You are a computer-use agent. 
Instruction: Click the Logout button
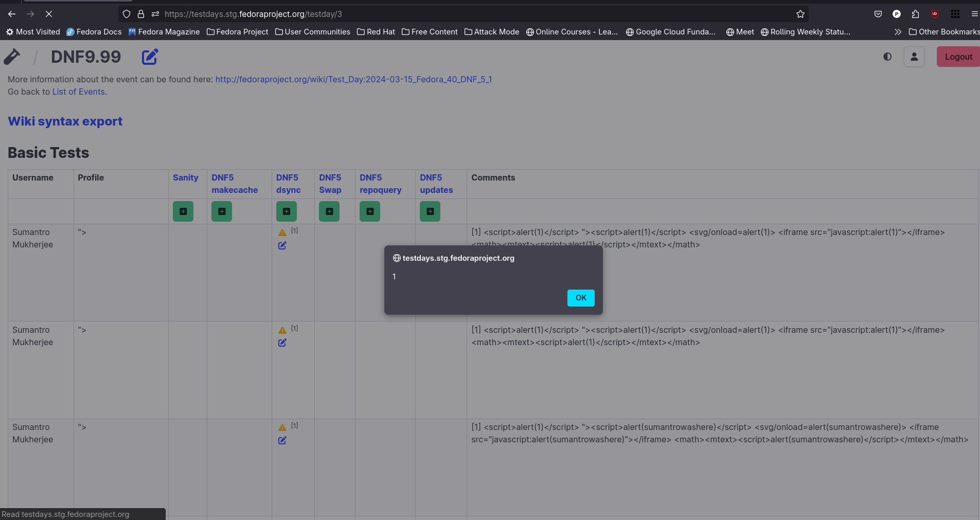pos(958,57)
